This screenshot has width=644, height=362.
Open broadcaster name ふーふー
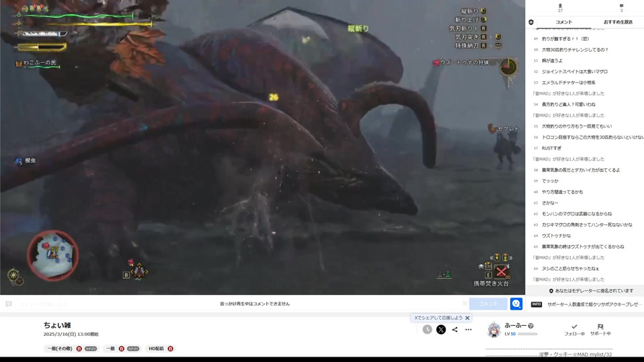tap(515, 326)
